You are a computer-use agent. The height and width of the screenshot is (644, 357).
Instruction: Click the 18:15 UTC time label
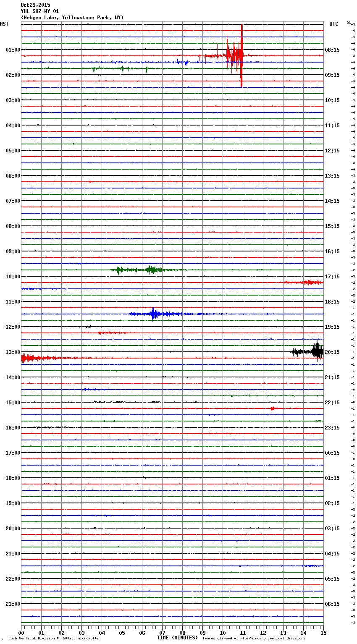click(332, 301)
